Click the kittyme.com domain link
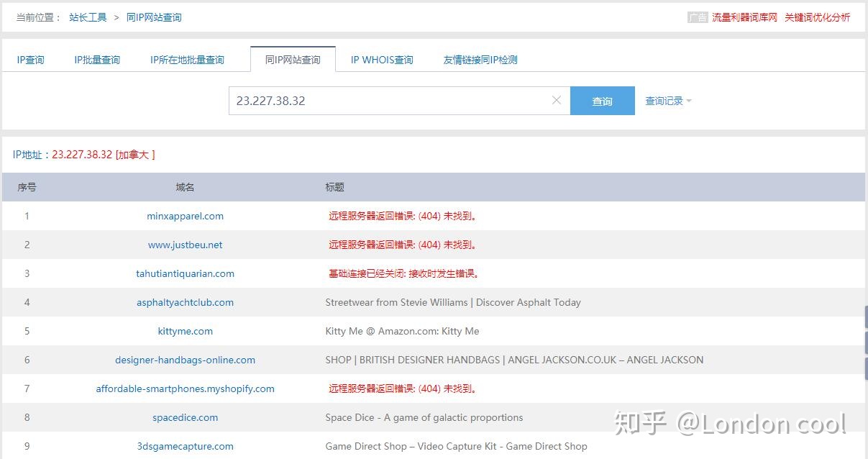This screenshot has width=868, height=459. pyautogui.click(x=185, y=331)
